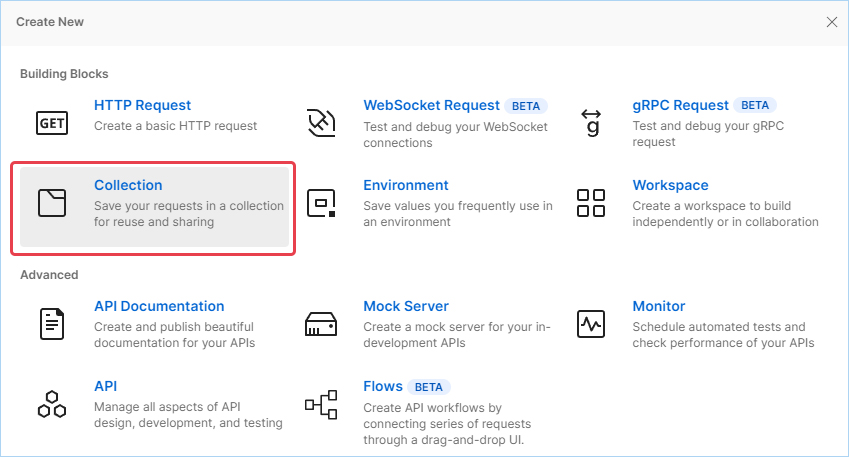Click "Create a basic HTTP request" description
This screenshot has height=457, width=849.
[175, 126]
